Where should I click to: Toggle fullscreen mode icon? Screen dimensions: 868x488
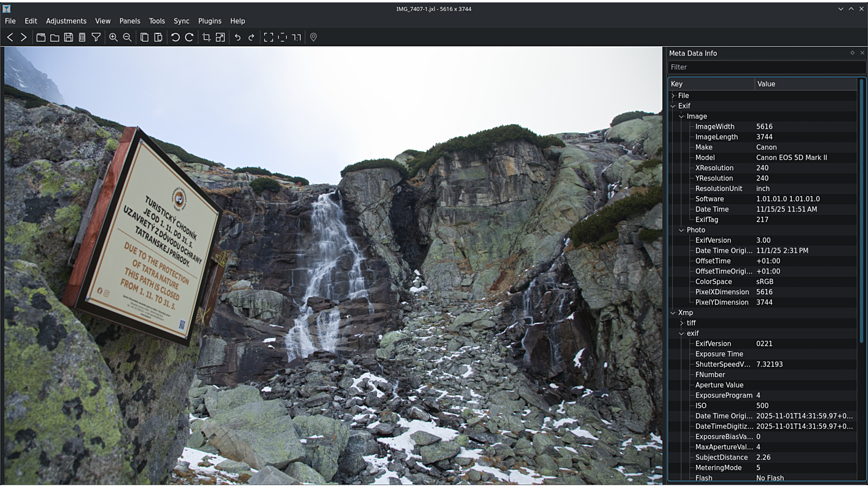coord(268,37)
